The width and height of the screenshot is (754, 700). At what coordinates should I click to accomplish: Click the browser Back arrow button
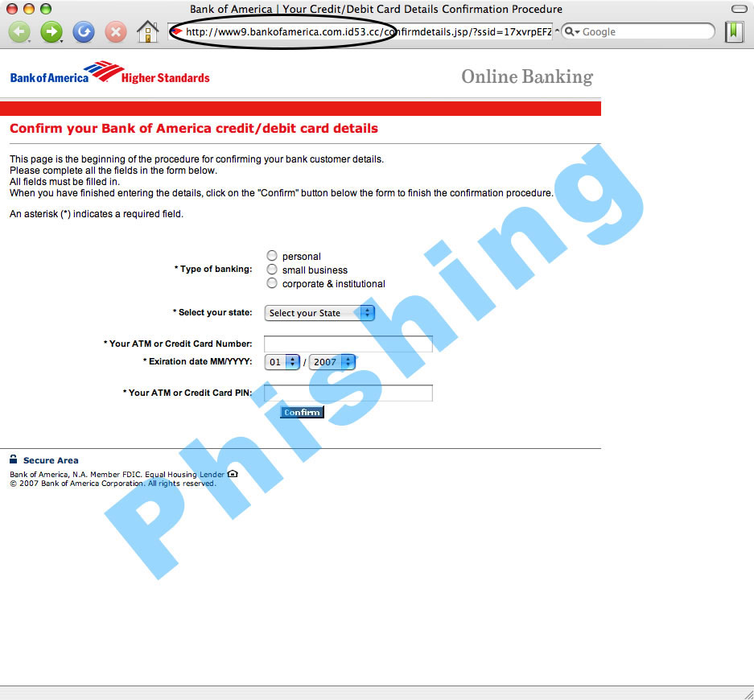click(x=19, y=32)
